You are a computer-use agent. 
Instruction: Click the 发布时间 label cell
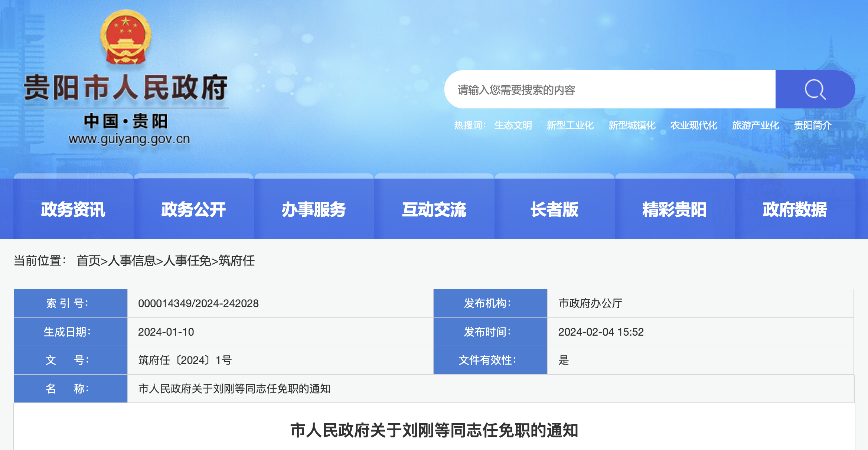tap(490, 332)
